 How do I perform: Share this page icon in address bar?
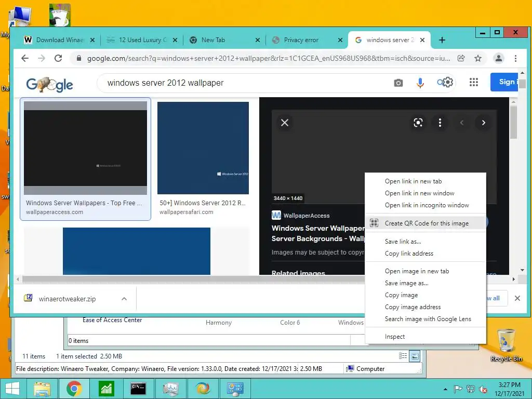461,58
